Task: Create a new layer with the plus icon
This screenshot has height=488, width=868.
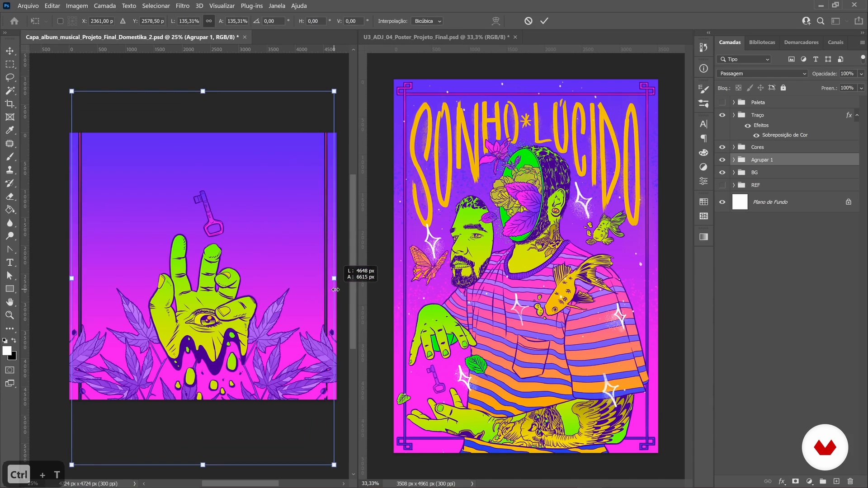Action: (x=836, y=481)
